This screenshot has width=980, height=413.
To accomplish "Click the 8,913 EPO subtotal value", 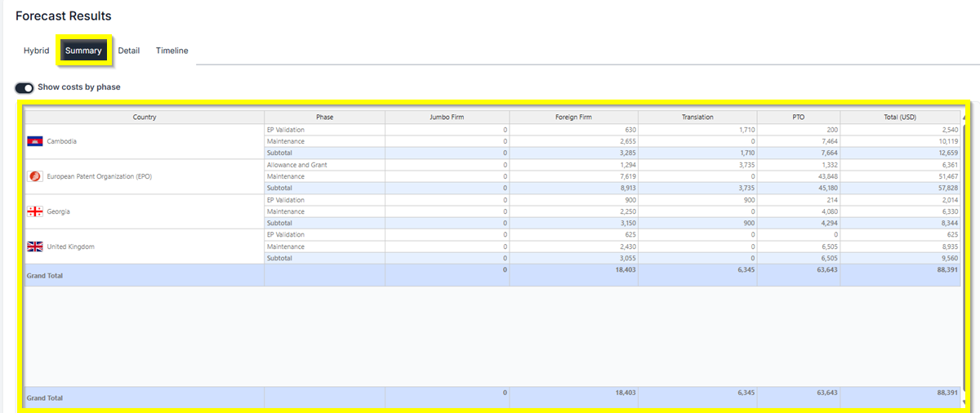I will pyautogui.click(x=627, y=188).
